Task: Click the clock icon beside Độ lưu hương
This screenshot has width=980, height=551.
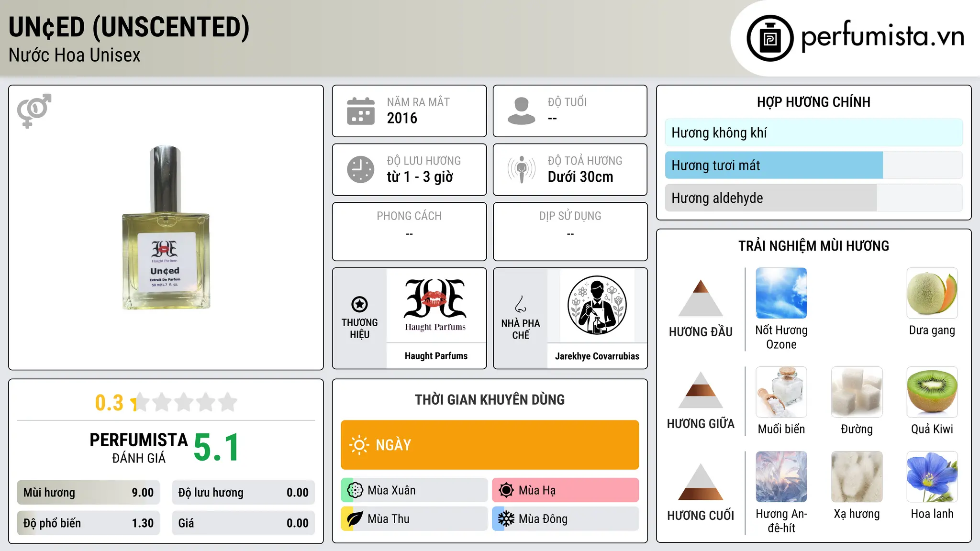Action: [x=361, y=169]
